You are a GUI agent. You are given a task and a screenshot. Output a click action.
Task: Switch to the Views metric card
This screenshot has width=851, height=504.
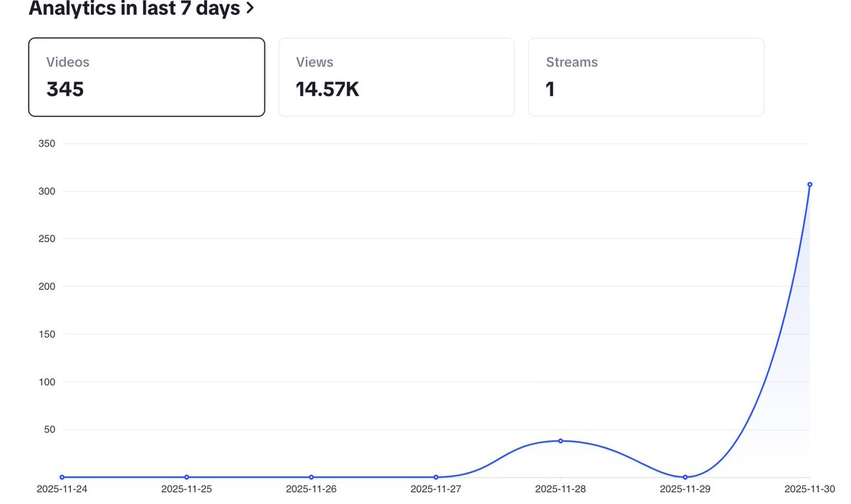396,77
